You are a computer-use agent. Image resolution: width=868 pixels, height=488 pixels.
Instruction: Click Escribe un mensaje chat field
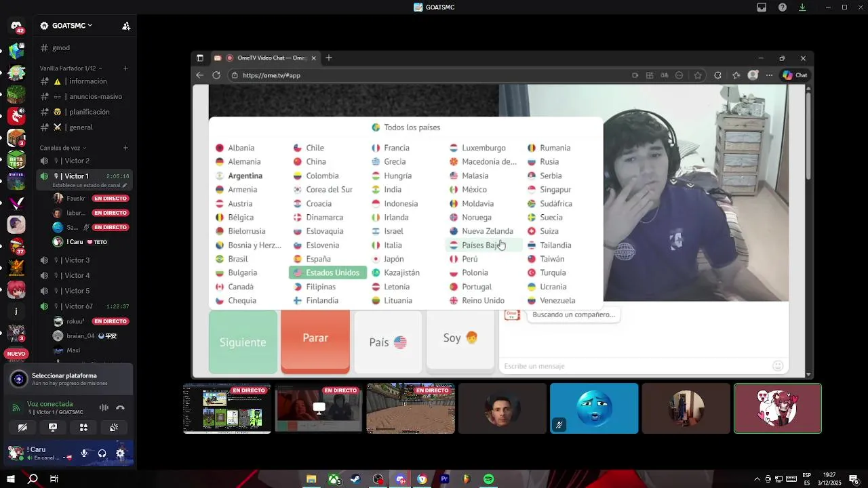(634, 366)
